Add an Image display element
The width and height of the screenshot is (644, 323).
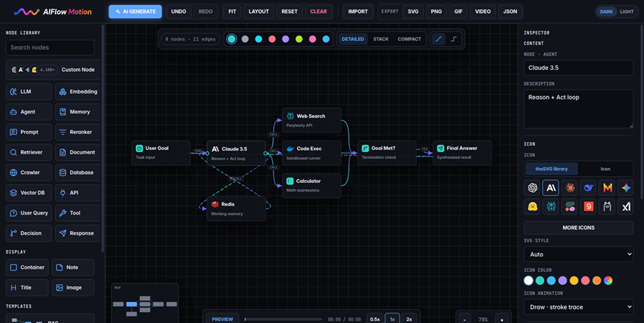73,288
